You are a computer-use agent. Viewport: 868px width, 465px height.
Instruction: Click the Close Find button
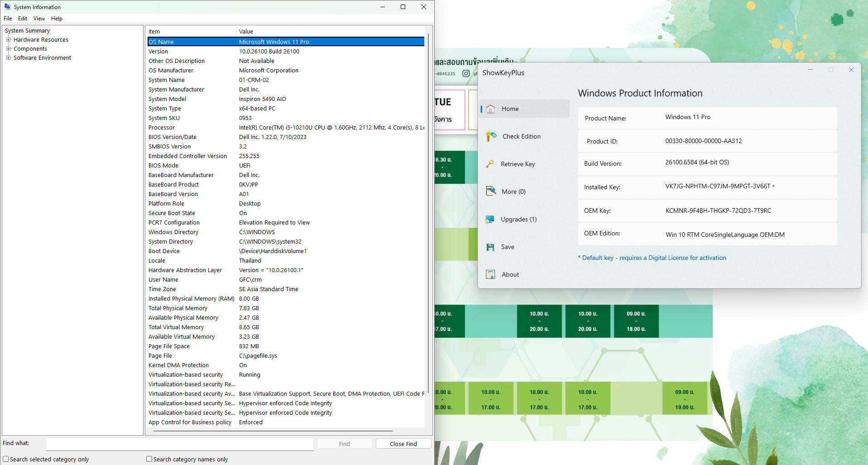click(x=403, y=444)
